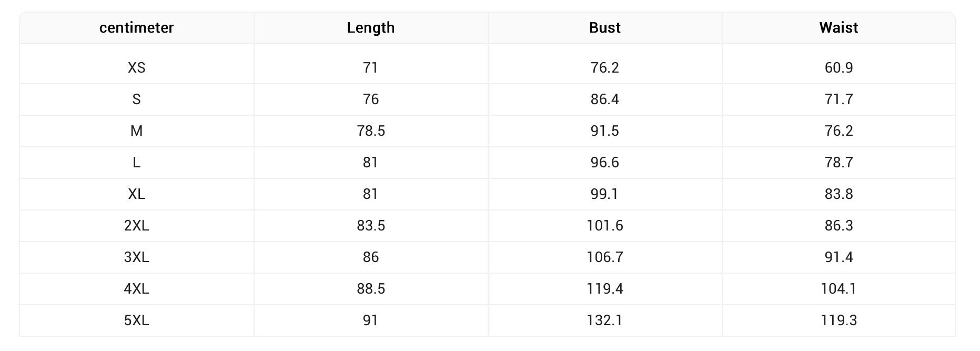Select the M size row label

(136, 131)
